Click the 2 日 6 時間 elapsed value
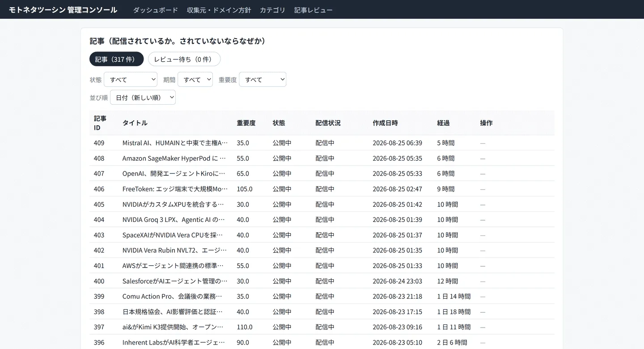The height and width of the screenshot is (349, 644). (452, 343)
